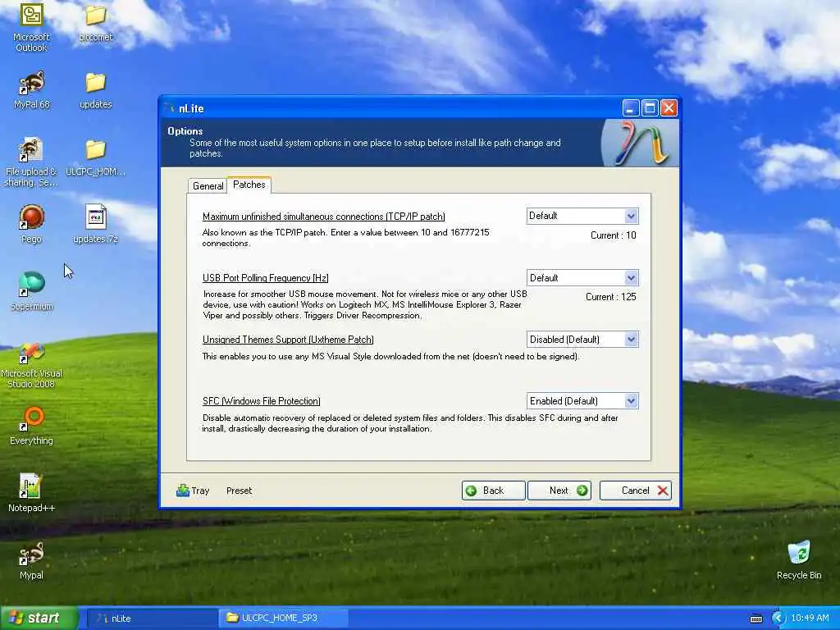Open the Preset menu
Screen dimensions: 840x630
coord(239,491)
